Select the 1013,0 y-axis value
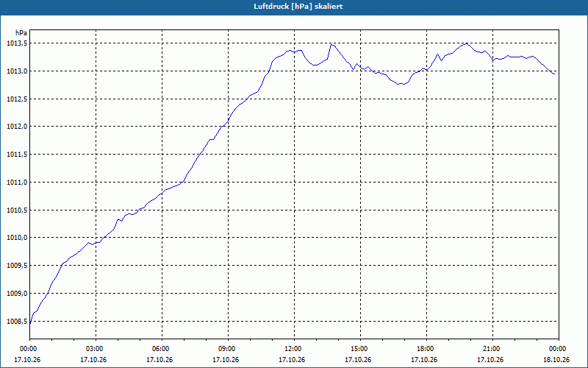This screenshot has width=588, height=368. (17, 71)
